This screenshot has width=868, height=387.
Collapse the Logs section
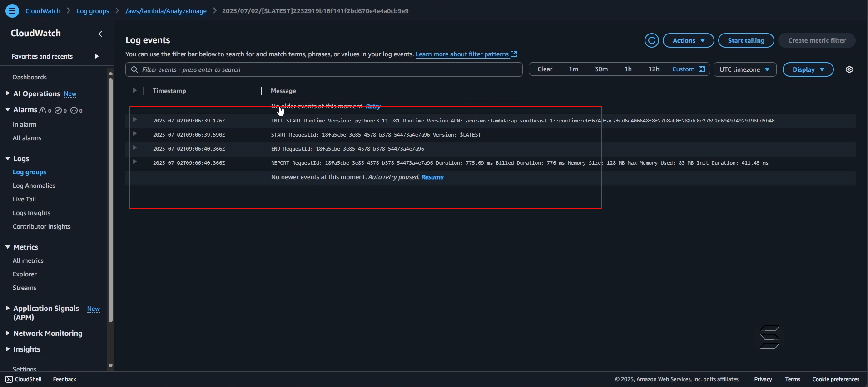[8, 158]
